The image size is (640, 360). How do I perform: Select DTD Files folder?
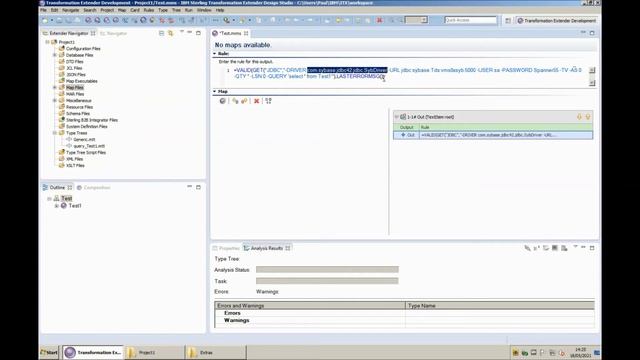click(74, 62)
